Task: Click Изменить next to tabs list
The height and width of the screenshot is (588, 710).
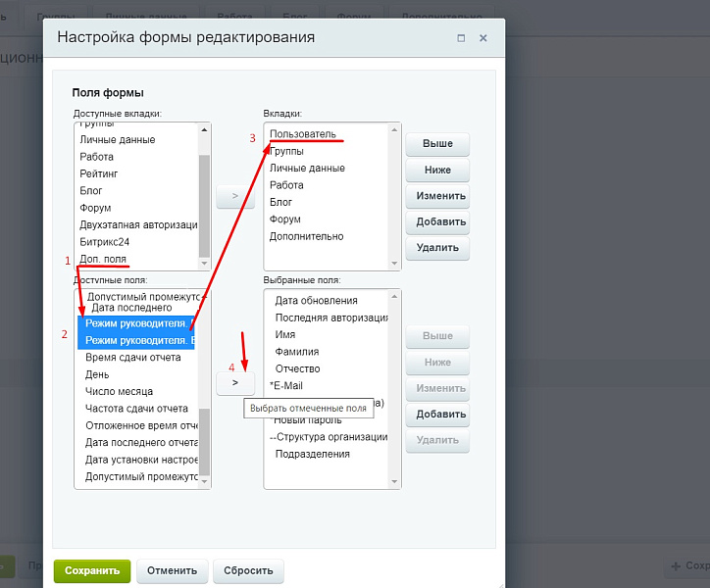Action: click(x=437, y=196)
